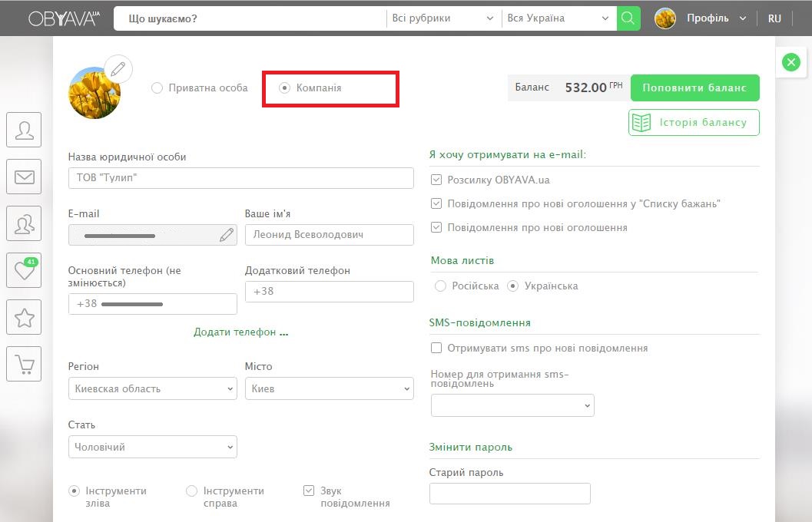Enable "Отримувати sms про нові повідомлення"
812x522 pixels.
[436, 348]
